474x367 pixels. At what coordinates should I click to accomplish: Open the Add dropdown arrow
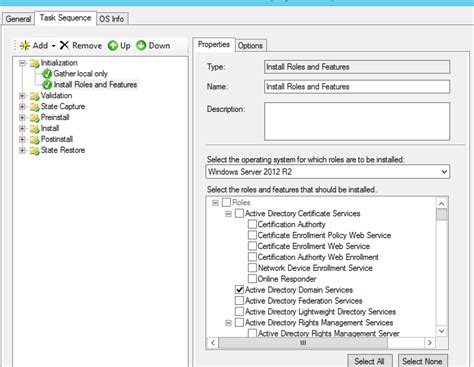coord(53,46)
